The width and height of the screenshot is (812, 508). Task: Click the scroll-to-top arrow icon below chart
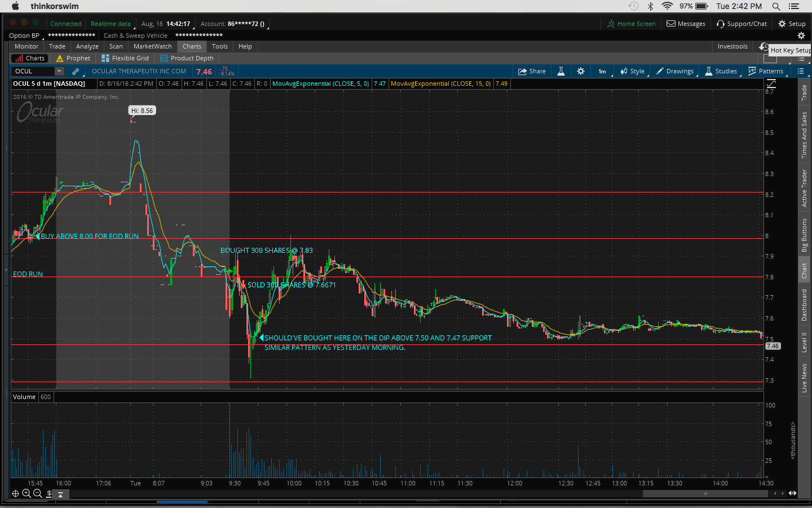(60, 494)
